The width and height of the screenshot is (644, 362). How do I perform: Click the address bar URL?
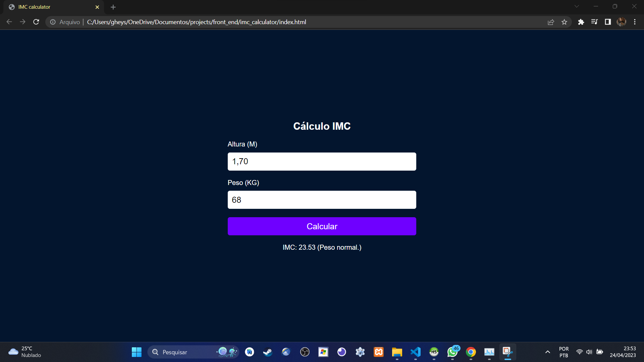point(196,22)
